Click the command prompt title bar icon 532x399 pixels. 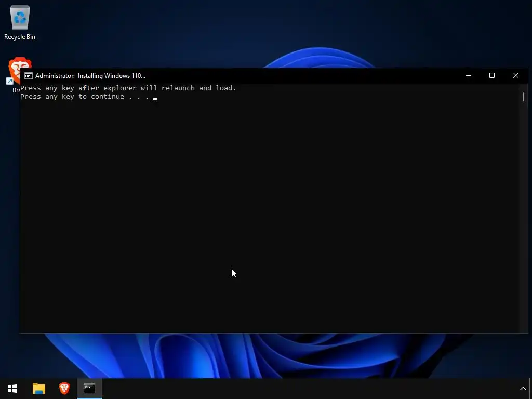click(29, 76)
